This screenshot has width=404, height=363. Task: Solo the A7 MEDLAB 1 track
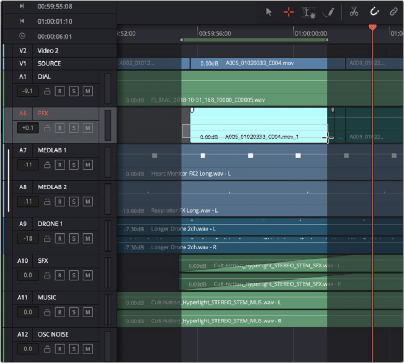coord(74,165)
